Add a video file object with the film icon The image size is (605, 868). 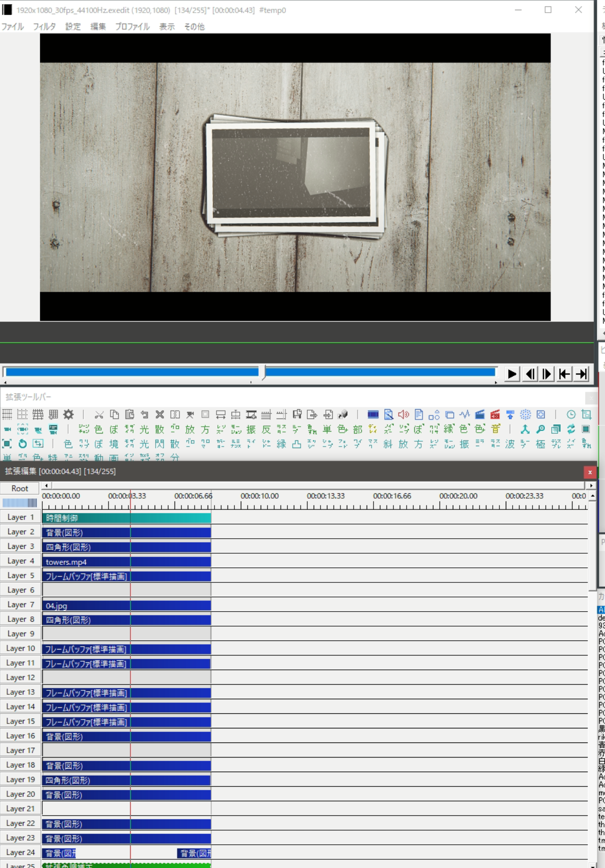point(373,415)
